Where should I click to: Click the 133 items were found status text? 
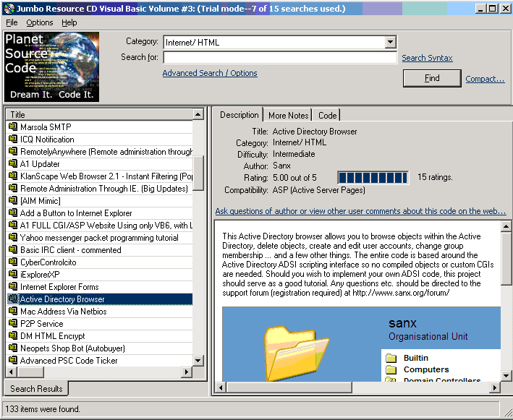click(42, 409)
